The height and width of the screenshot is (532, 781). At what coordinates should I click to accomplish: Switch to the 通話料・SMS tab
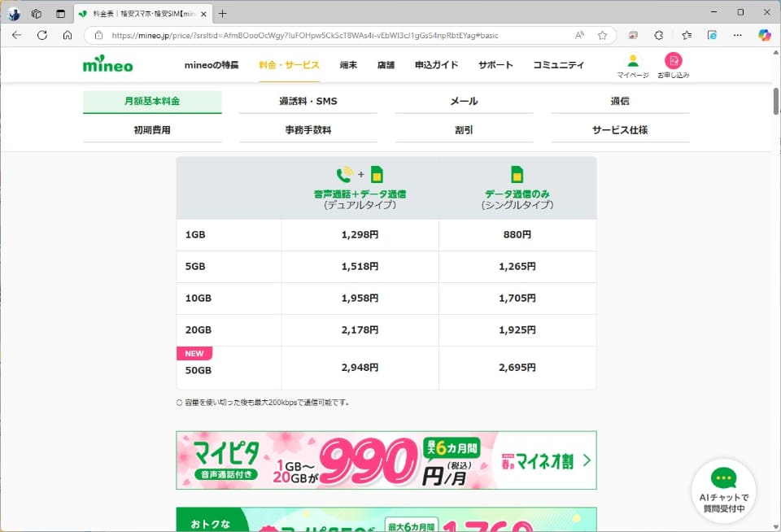click(308, 101)
